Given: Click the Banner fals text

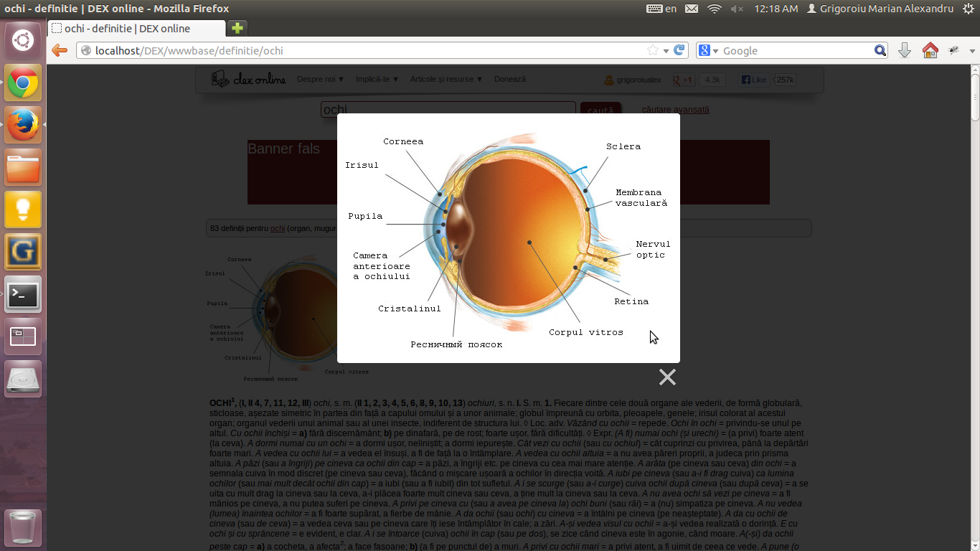Looking at the screenshot, I should pos(283,149).
